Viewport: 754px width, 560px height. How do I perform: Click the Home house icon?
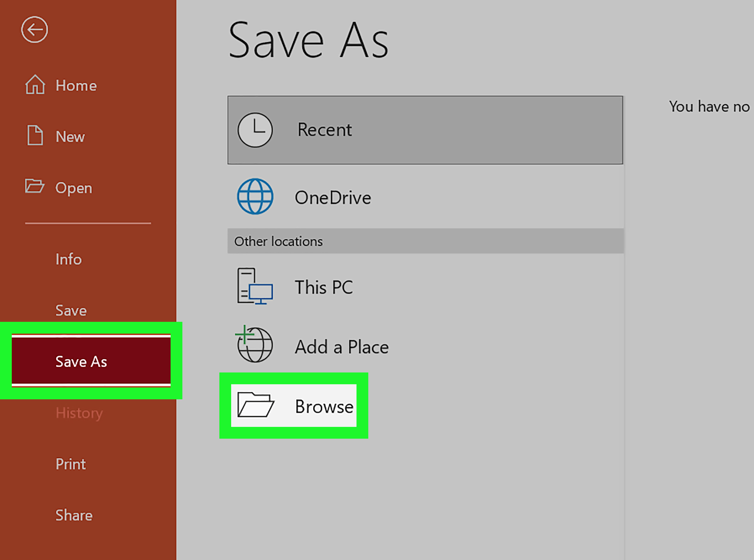tap(35, 84)
